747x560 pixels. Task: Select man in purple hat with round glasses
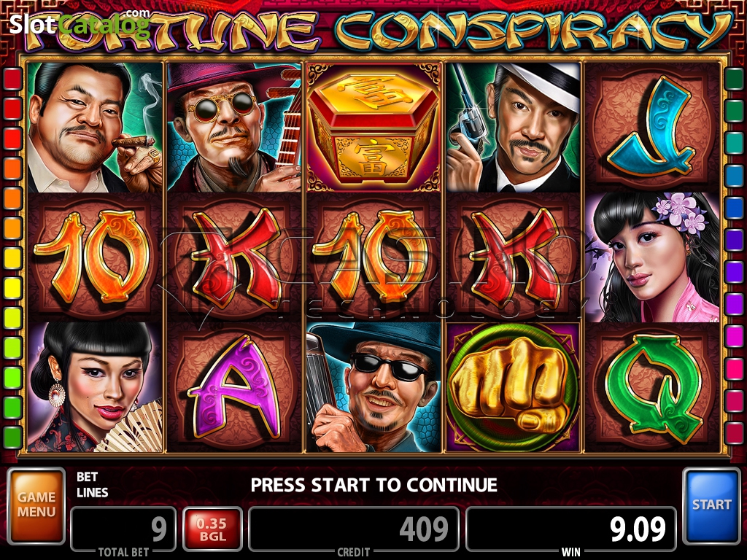234,128
